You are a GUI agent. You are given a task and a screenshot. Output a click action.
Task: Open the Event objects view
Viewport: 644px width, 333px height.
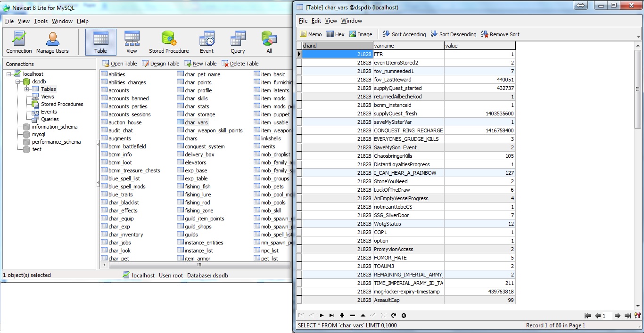pos(206,42)
